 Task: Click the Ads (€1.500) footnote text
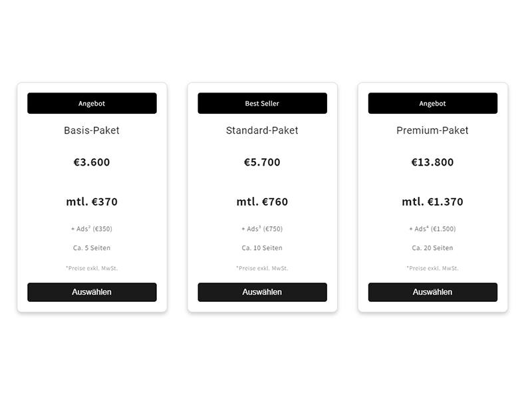(432, 229)
